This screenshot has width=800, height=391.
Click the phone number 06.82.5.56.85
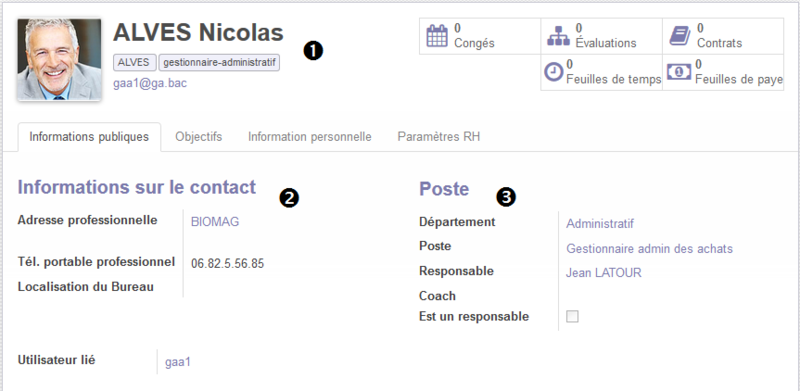click(228, 263)
